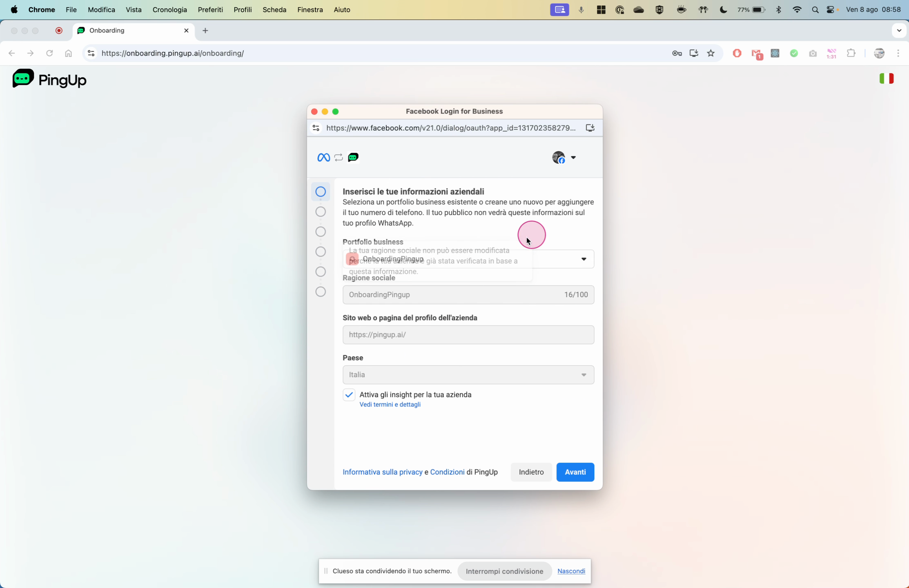Click the Bluetooth icon in the menu bar
The height and width of the screenshot is (588, 909).
pyautogui.click(x=778, y=10)
